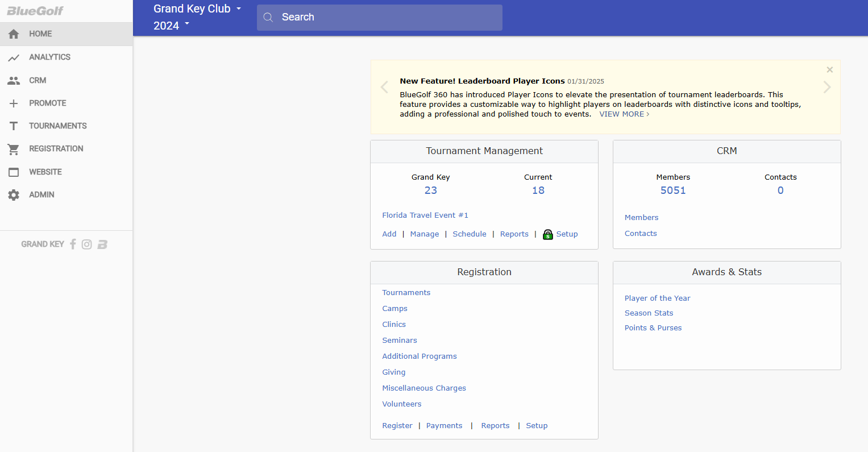The image size is (868, 452).
Task: Show next announcement with right chevron
Action: pos(827,87)
